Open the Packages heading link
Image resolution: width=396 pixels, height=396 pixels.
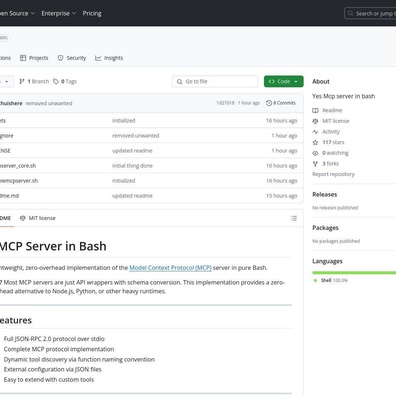pyautogui.click(x=325, y=228)
